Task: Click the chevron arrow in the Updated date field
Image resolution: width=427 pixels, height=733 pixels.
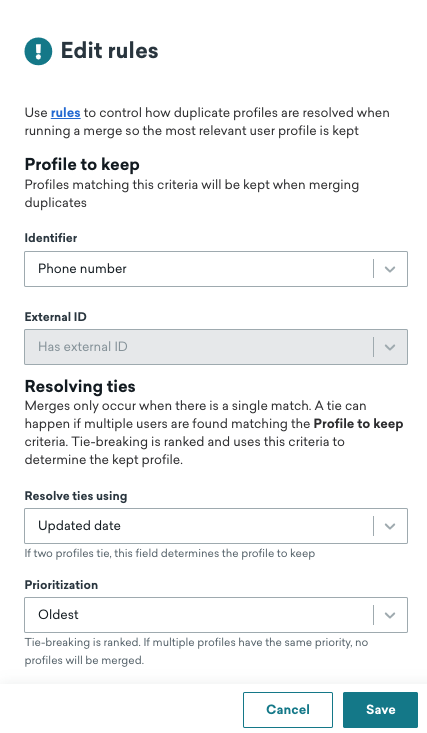Action: coord(390,526)
